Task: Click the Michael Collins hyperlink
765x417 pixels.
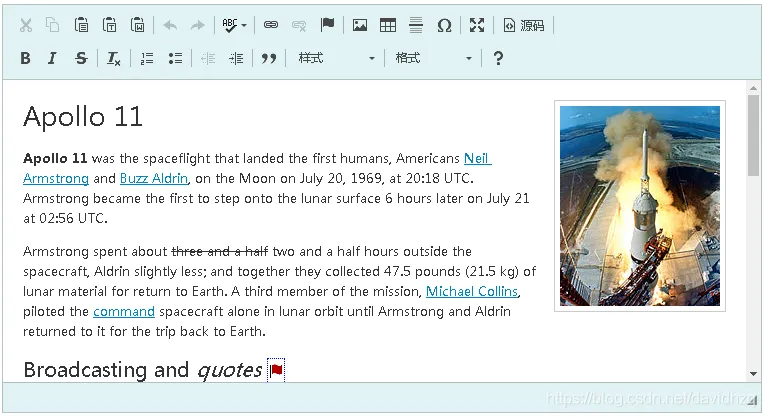Action: point(472,291)
